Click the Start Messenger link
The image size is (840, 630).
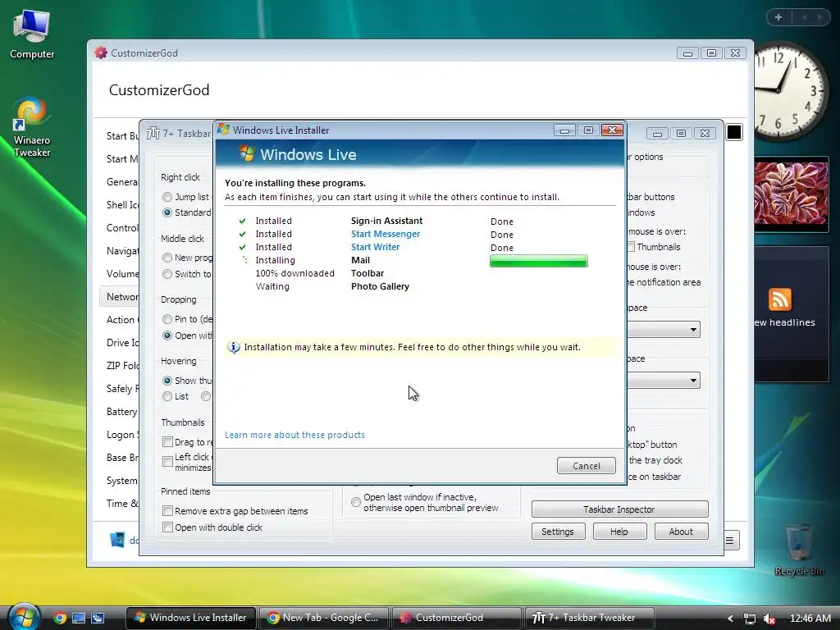click(x=386, y=234)
